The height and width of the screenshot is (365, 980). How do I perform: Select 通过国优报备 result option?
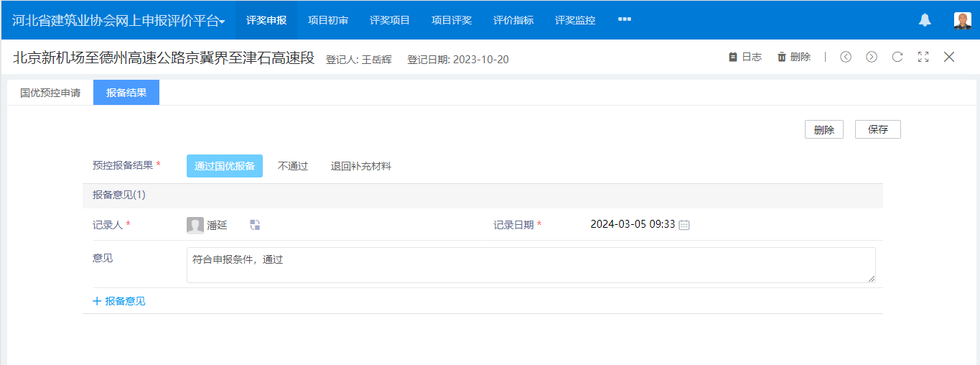(225, 166)
